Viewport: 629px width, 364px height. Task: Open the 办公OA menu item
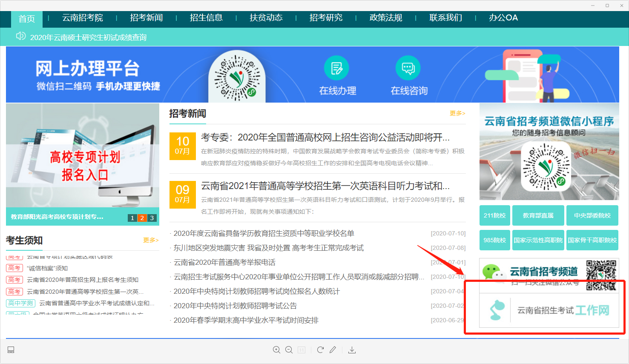pos(503,18)
